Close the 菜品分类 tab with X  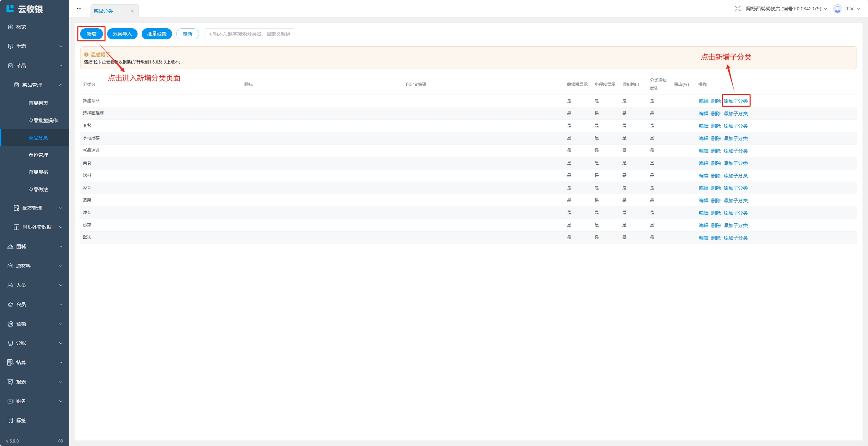click(x=132, y=11)
